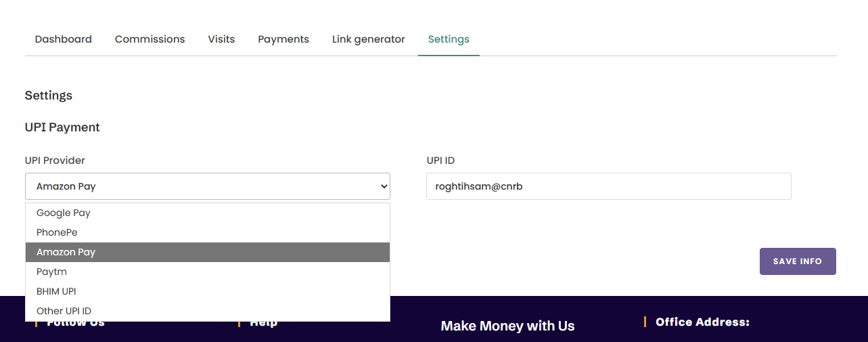Switch to the Commissions tab

150,39
